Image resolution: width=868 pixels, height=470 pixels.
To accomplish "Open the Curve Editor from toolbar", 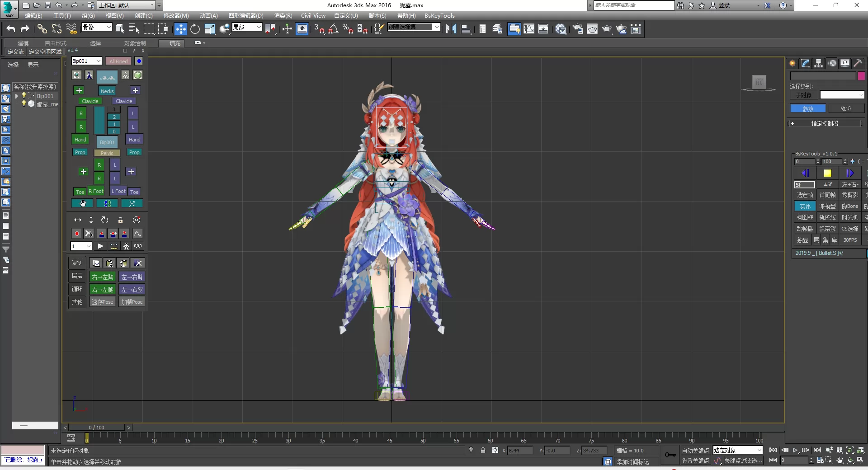I will (529, 29).
